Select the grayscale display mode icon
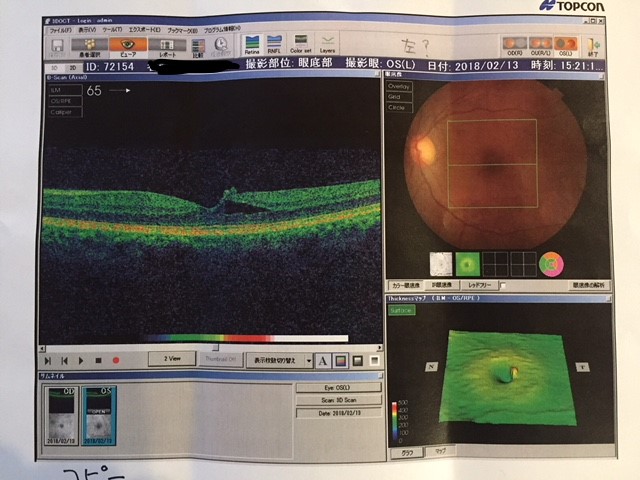The width and height of the screenshot is (640, 480). 358,361
